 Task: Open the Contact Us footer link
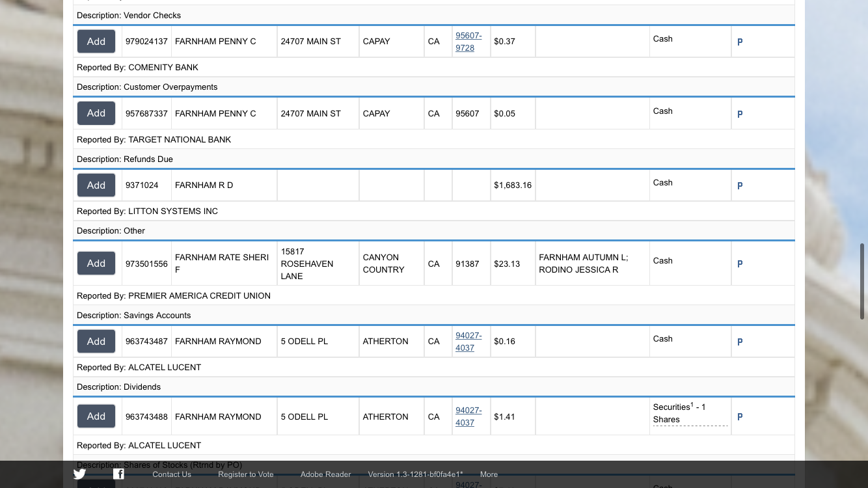click(x=172, y=474)
